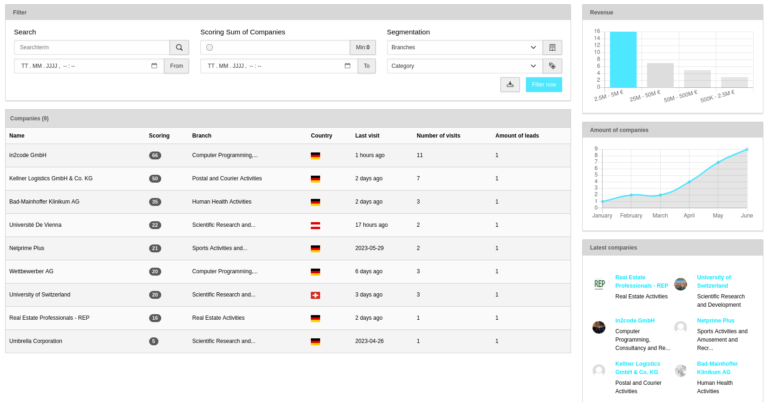Click the scoring badge 50 for Kellner Logistics
Screen dimensions: 768x402
coord(155,179)
